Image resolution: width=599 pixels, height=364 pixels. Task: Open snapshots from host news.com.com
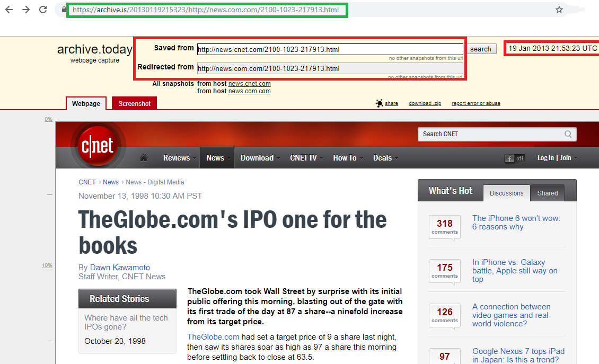[x=250, y=91]
